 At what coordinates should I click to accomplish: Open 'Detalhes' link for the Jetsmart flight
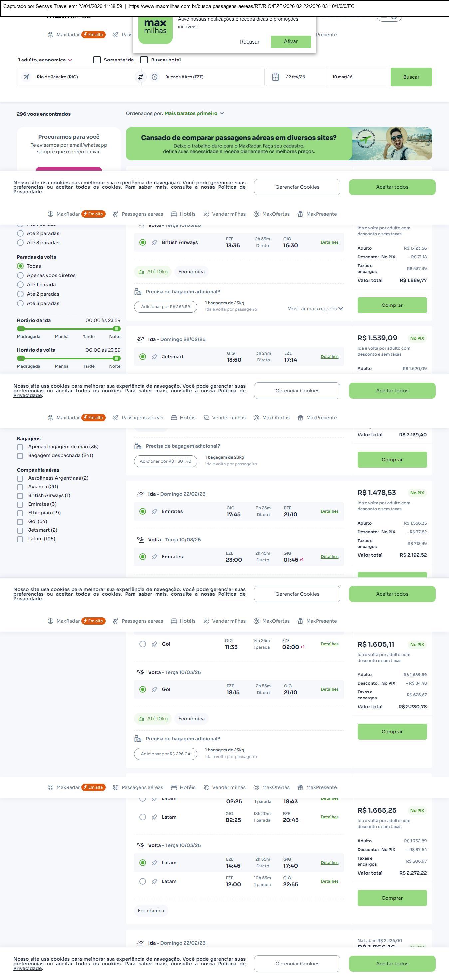click(x=330, y=357)
